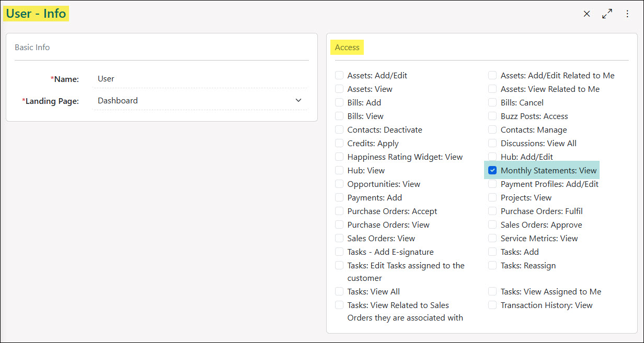This screenshot has height=343, width=644.
Task: Enable Tasks: View Assigned to Me
Action: tap(492, 292)
